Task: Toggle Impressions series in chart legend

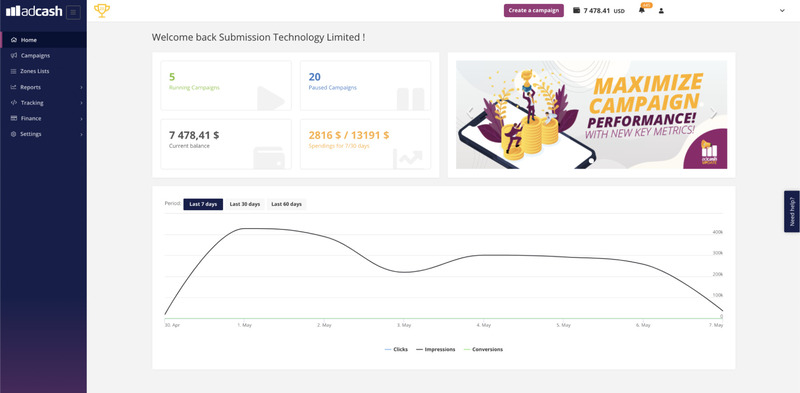Action: tap(435, 350)
